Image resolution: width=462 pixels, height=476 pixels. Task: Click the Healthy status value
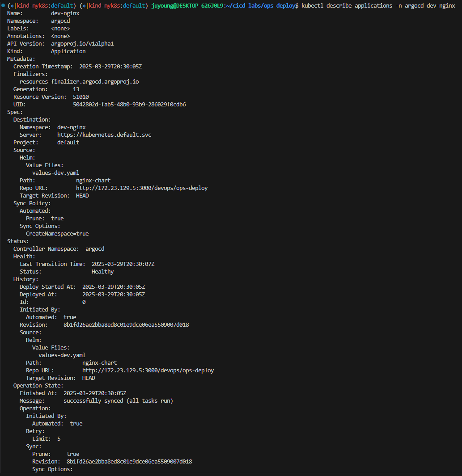point(103,272)
